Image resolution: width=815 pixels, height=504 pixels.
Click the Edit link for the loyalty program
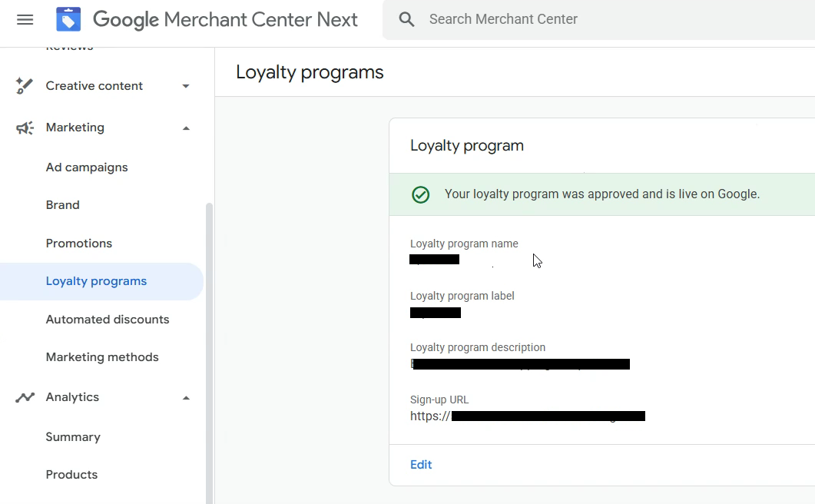pos(421,464)
